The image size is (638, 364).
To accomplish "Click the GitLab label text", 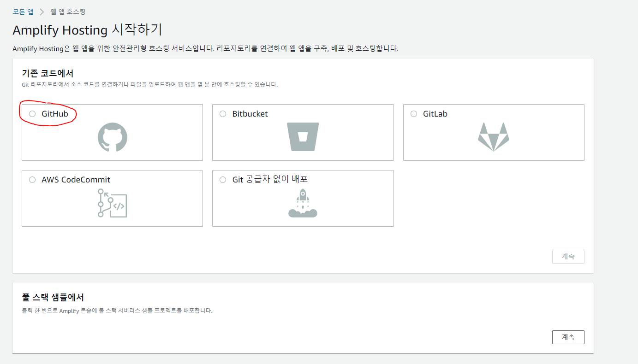I will point(435,114).
